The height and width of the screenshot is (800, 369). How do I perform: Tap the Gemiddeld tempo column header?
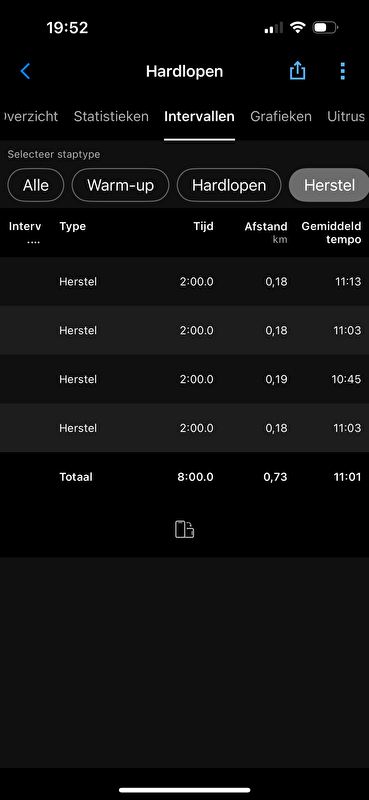pyautogui.click(x=331, y=233)
